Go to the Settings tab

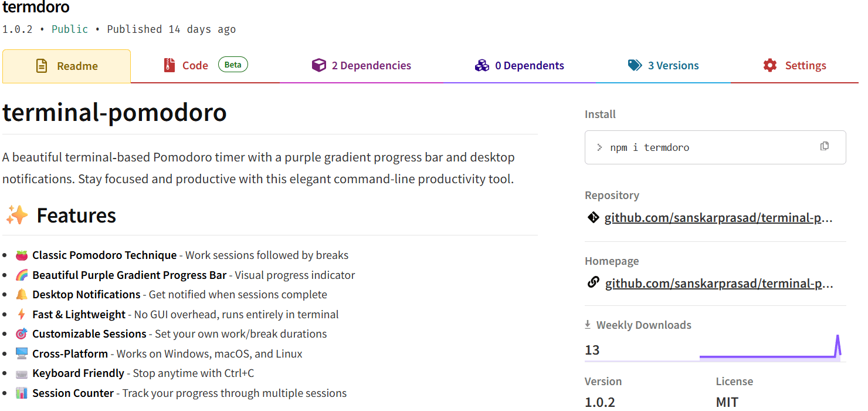pyautogui.click(x=805, y=66)
